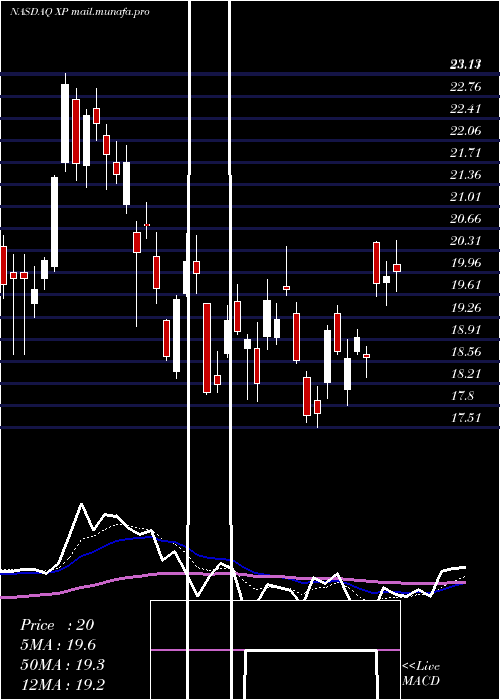Image resolution: width=500 pixels, height=700 pixels.
Task: Click the 5MA : 19.6 readout
Action: pyautogui.click(x=58, y=645)
